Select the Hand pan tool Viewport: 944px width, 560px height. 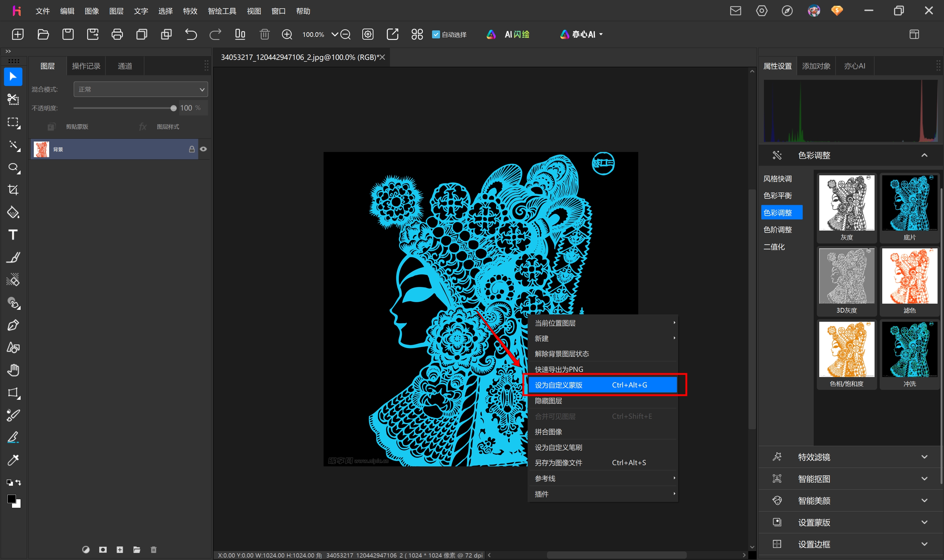coord(13,370)
